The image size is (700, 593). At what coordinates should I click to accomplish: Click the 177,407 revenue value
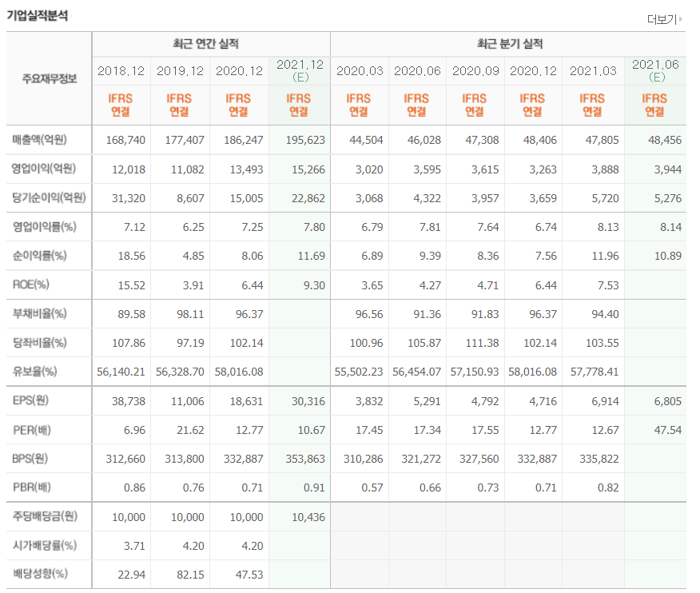(185, 140)
